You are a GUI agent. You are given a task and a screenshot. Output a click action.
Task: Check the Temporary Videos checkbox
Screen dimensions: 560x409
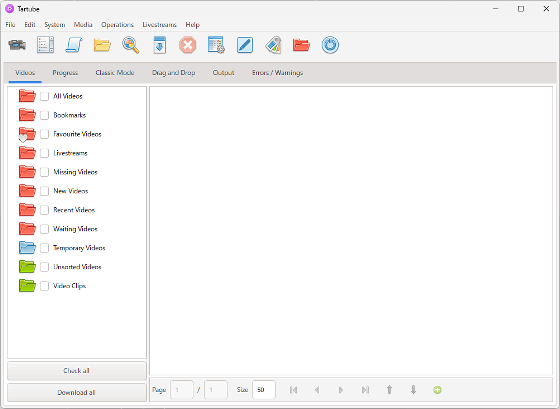pos(45,248)
